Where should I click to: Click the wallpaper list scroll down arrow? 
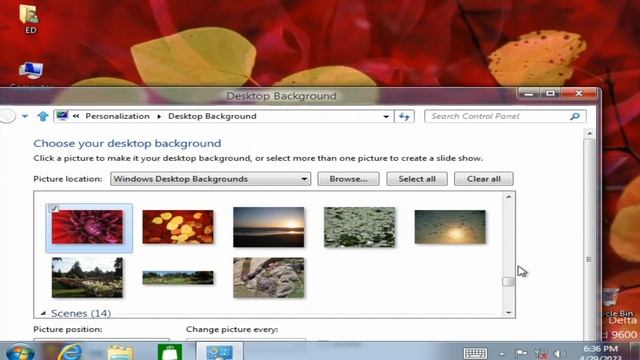coord(509,313)
